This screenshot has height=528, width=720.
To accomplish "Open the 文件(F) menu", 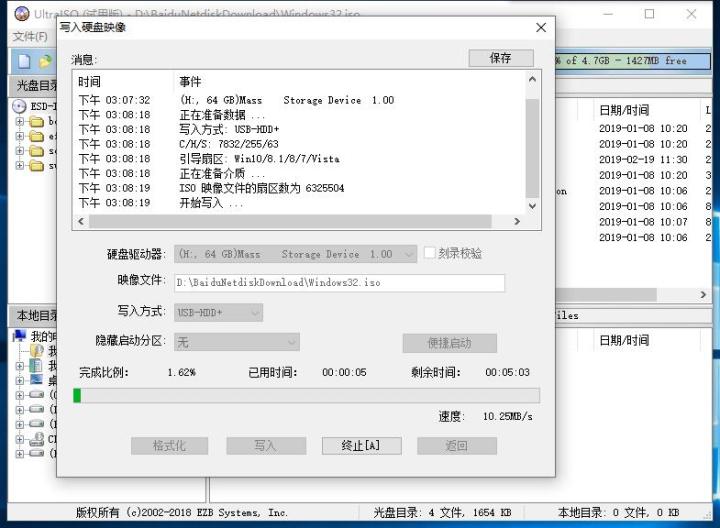I will click(30, 36).
